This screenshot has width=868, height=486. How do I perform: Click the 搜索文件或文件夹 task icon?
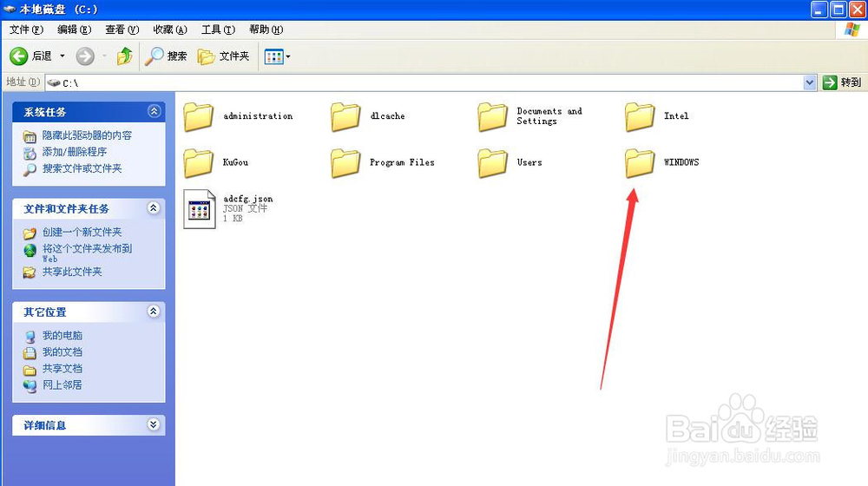(x=30, y=169)
